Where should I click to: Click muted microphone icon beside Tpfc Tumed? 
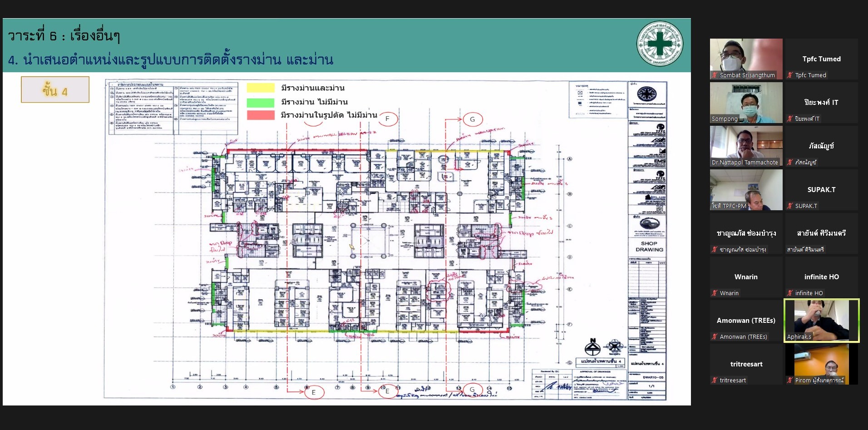click(x=790, y=75)
